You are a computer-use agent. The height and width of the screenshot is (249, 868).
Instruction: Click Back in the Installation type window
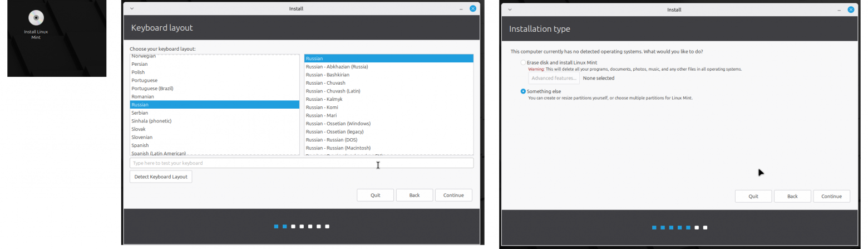click(792, 196)
